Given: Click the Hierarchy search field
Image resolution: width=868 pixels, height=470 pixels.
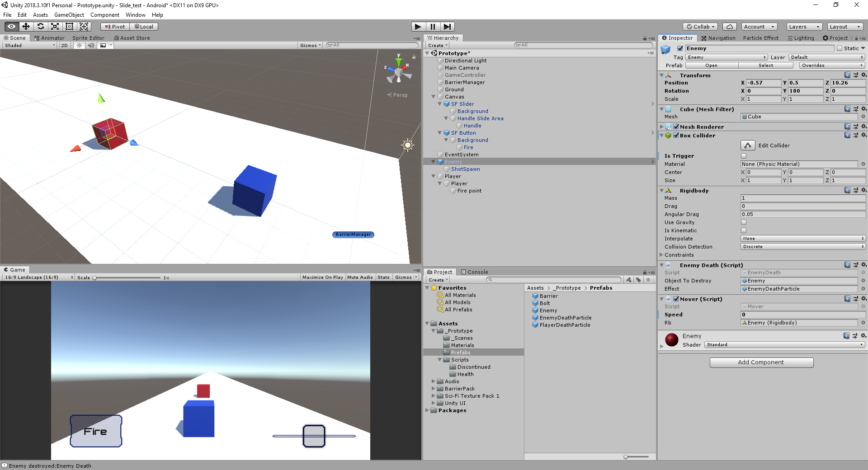Looking at the screenshot, I should point(584,45).
